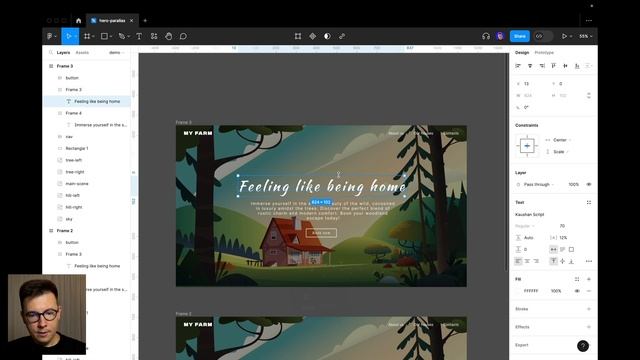Click the Create link toolbar icon
The image size is (640, 360).
[x=342, y=36]
